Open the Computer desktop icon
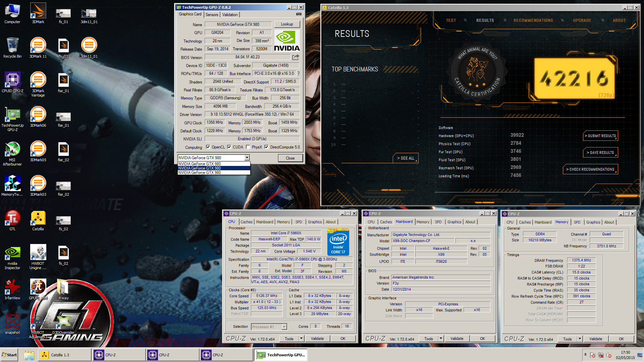The height and width of the screenshot is (362, 644). (12, 13)
